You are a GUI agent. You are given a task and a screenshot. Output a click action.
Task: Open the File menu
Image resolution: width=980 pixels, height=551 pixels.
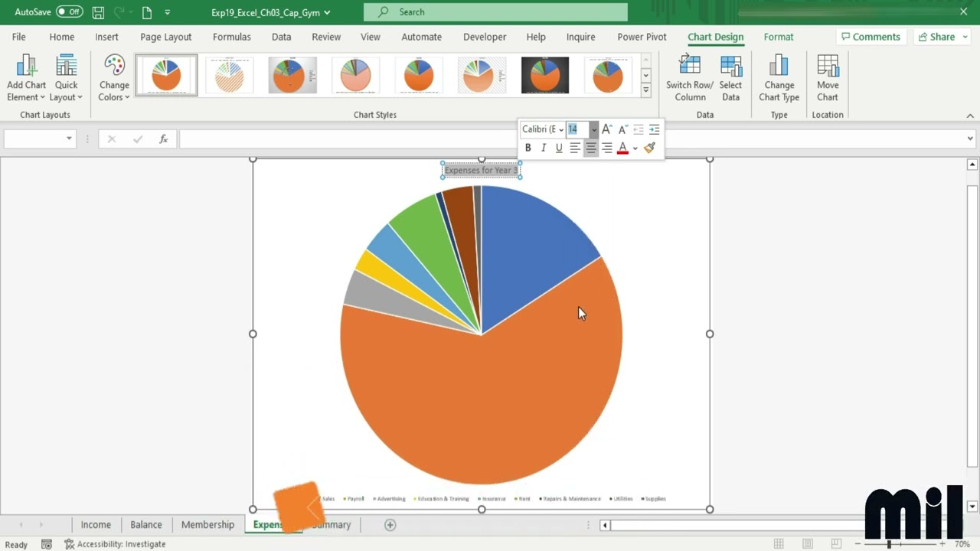coord(18,37)
